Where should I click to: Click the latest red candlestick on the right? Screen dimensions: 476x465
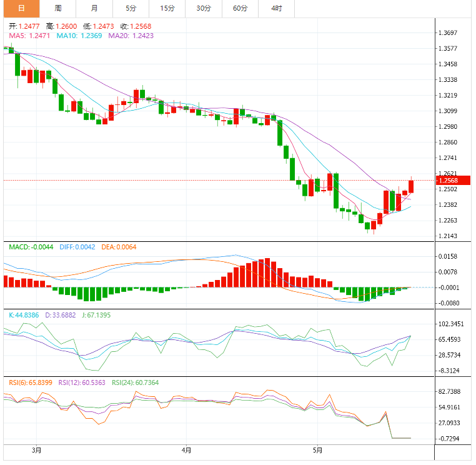click(411, 186)
